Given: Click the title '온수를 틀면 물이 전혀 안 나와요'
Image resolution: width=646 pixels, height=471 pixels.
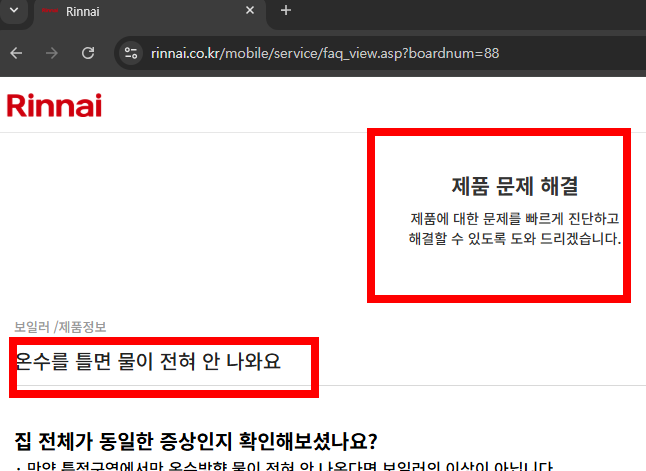Looking at the screenshot, I should (148, 361).
